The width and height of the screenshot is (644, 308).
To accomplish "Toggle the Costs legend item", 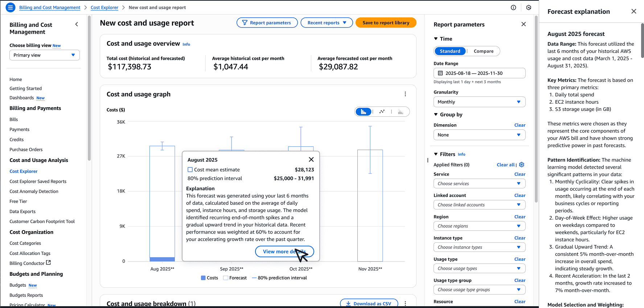I will click(x=209, y=278).
